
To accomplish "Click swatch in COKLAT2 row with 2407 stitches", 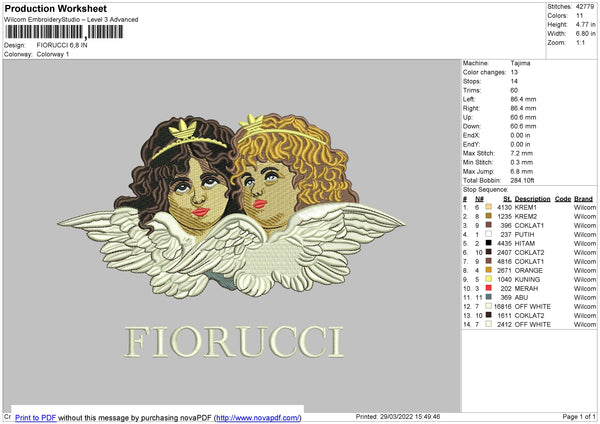I will click(488, 252).
